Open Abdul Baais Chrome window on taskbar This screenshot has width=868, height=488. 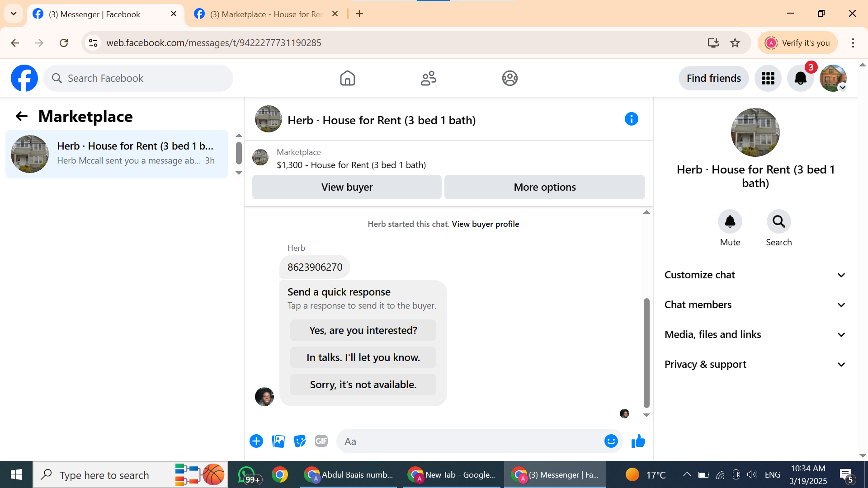(x=349, y=474)
